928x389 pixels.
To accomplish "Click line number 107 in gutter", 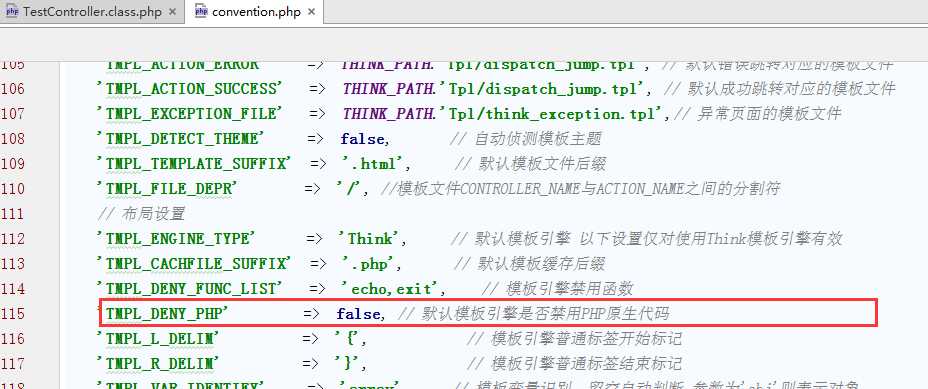I will pos(12,114).
